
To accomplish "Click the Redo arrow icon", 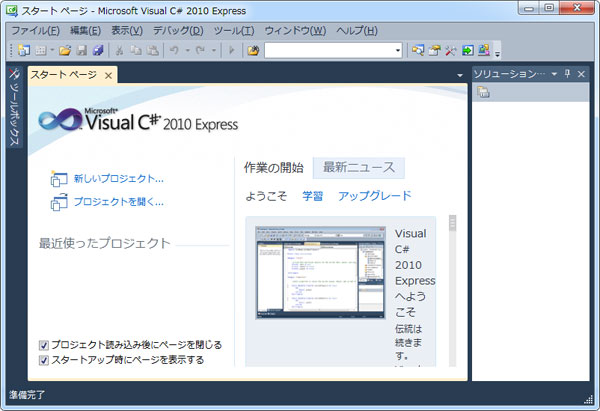I will click(200, 50).
